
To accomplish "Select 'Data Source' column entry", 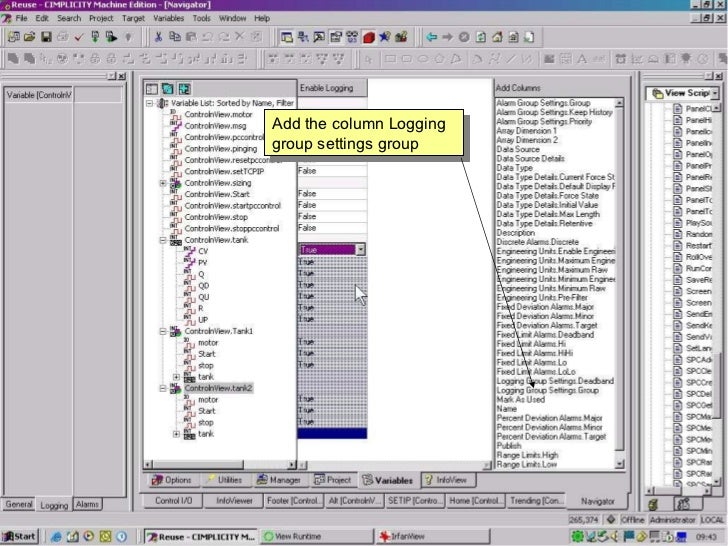I will click(x=518, y=150).
